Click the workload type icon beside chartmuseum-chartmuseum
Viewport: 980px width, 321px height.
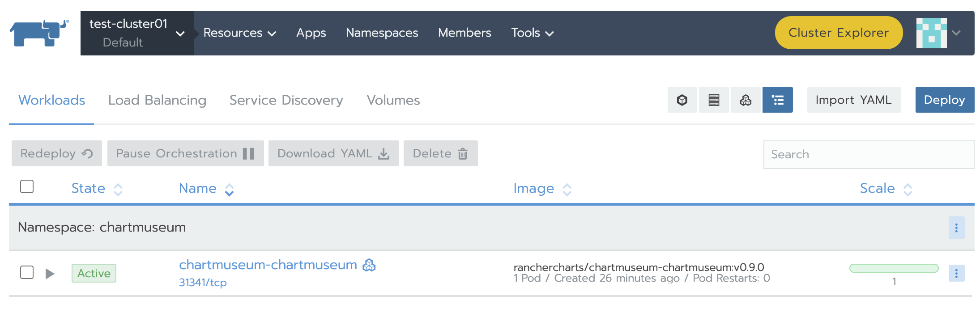pos(369,265)
